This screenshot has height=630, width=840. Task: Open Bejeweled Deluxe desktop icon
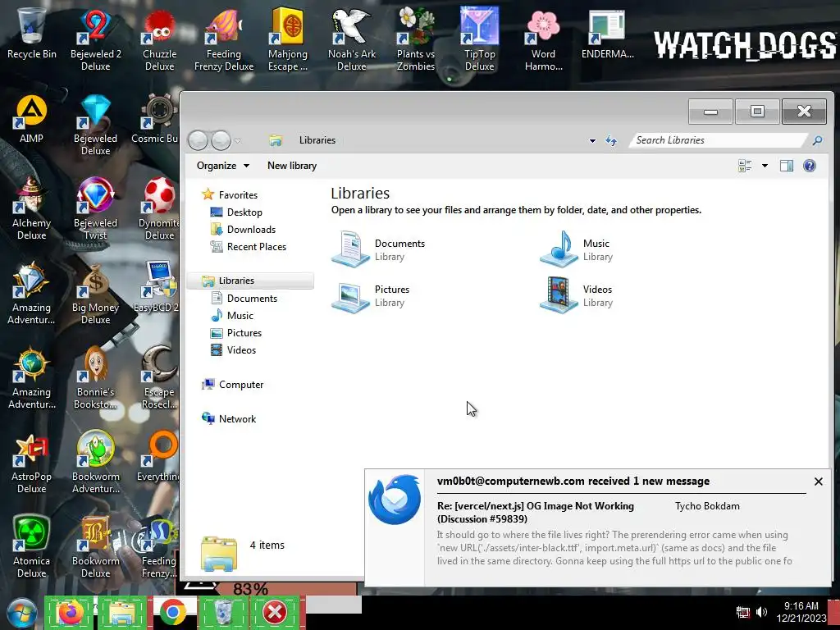coord(95,125)
